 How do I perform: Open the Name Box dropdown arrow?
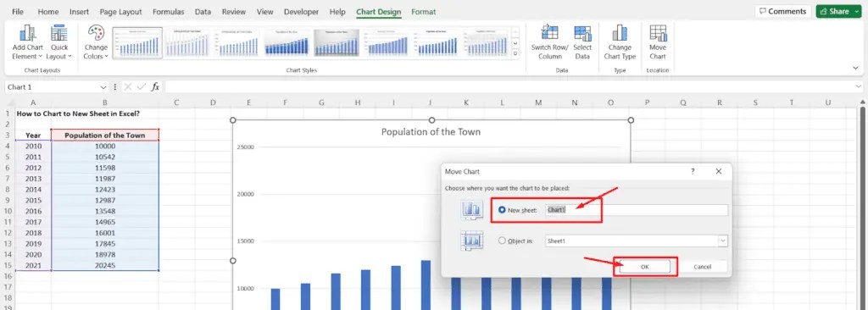point(103,87)
